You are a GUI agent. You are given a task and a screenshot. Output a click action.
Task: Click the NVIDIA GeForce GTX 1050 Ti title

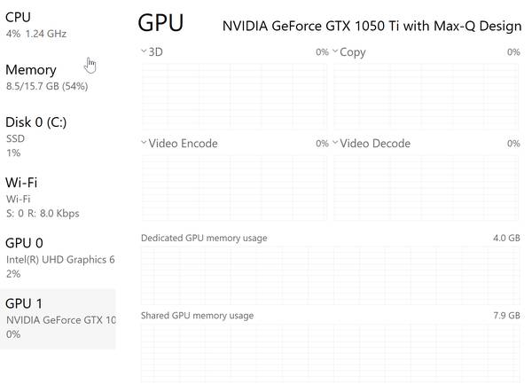[372, 26]
